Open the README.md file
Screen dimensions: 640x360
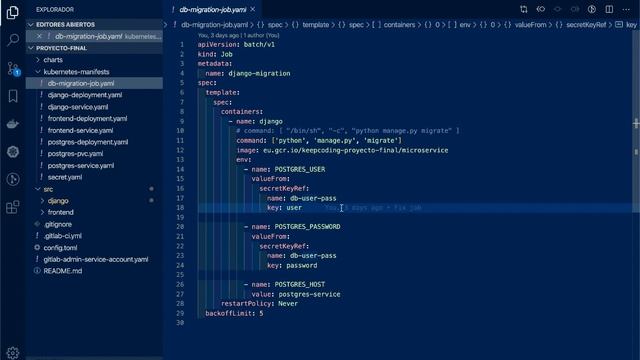pos(62,271)
